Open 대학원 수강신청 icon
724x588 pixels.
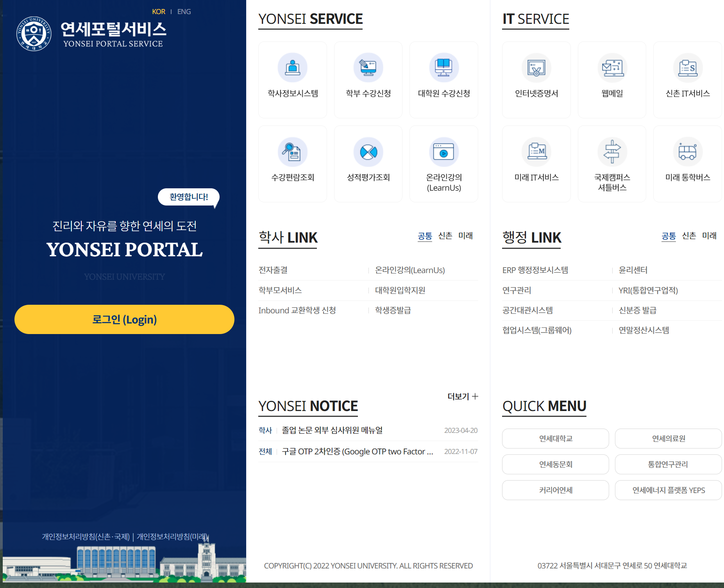click(444, 68)
